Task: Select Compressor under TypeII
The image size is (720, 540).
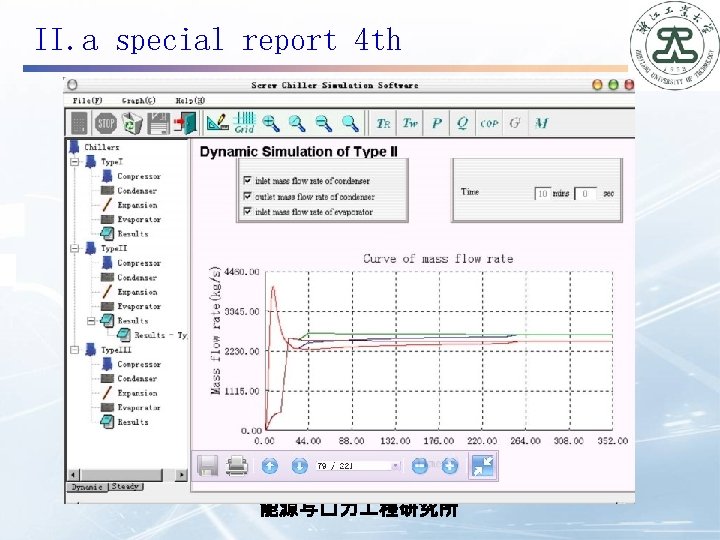Action: [x=139, y=263]
